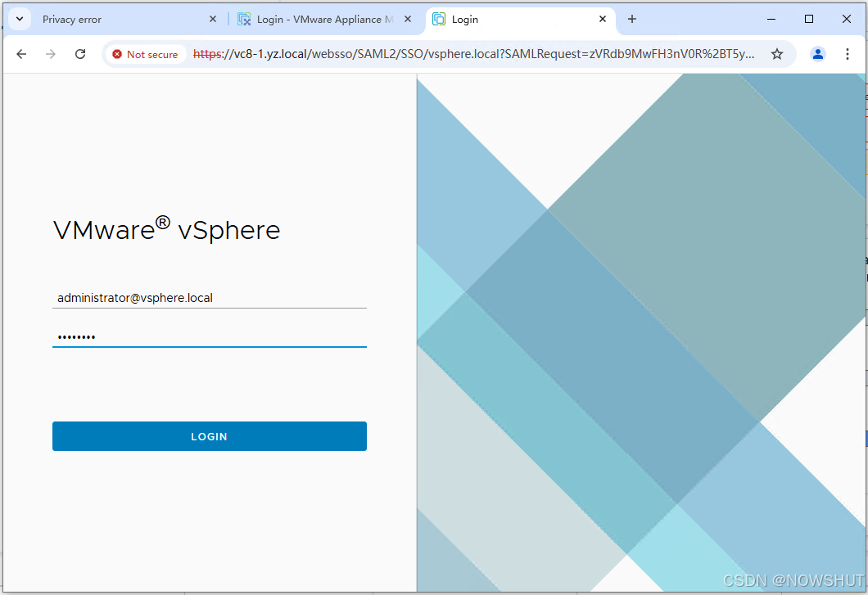Close the active Login tab

(603, 19)
